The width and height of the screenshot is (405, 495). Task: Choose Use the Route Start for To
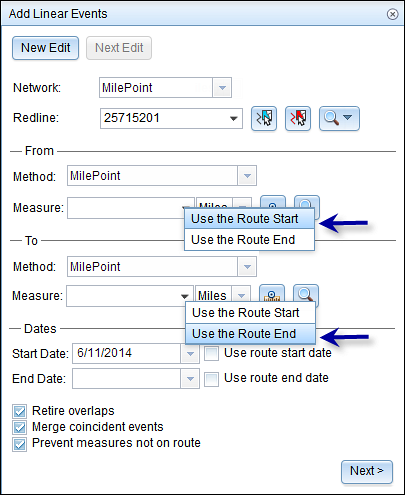250,313
